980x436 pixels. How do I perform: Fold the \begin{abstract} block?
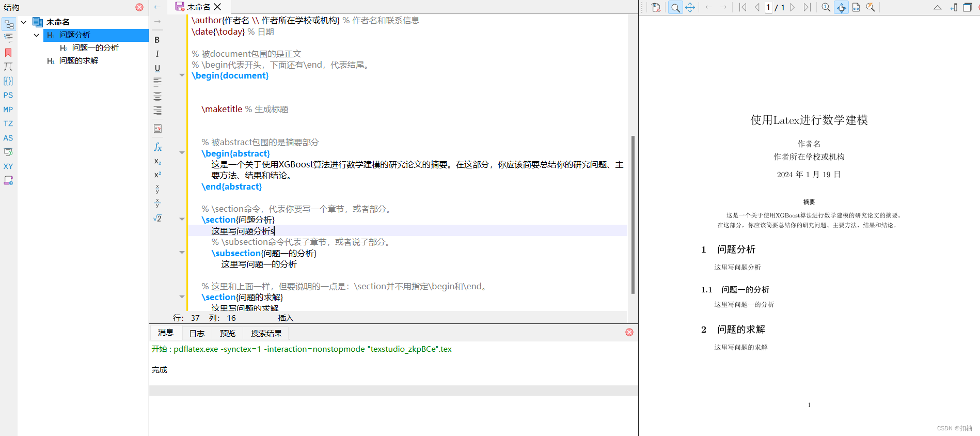[182, 153]
